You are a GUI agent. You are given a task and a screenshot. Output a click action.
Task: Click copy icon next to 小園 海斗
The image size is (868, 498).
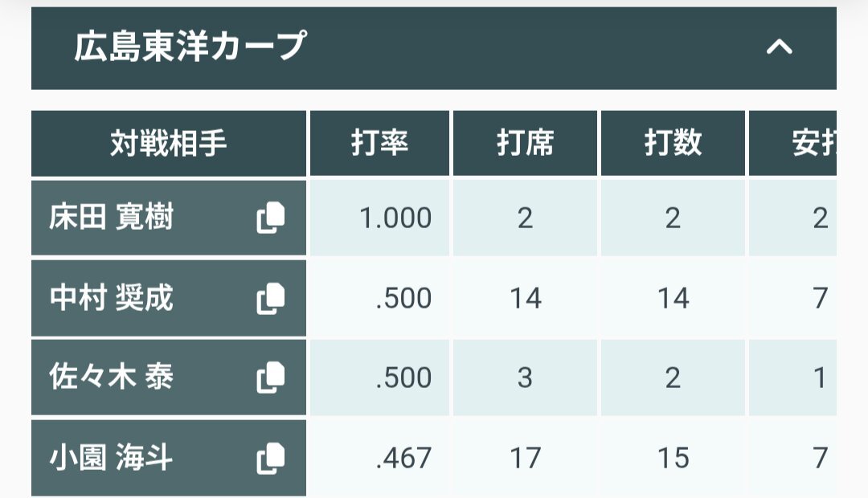coord(270,458)
